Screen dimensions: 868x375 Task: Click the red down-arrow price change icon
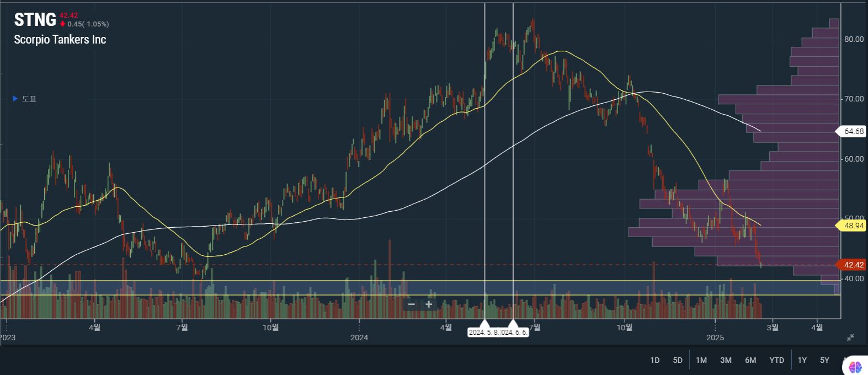tap(63, 24)
